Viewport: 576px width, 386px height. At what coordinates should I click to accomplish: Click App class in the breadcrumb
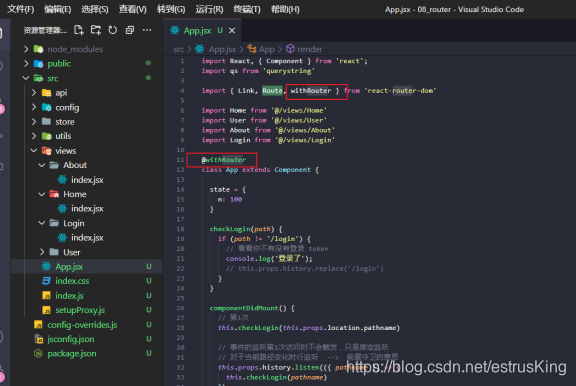[x=267, y=49]
